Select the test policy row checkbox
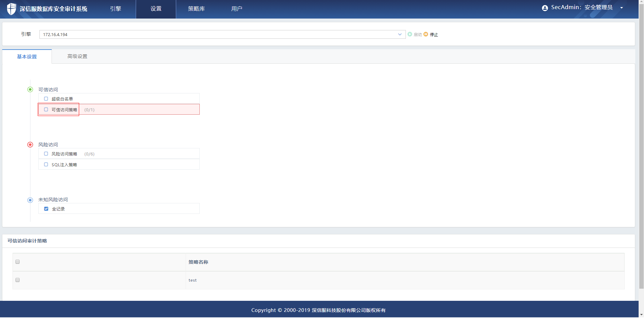 coord(18,280)
